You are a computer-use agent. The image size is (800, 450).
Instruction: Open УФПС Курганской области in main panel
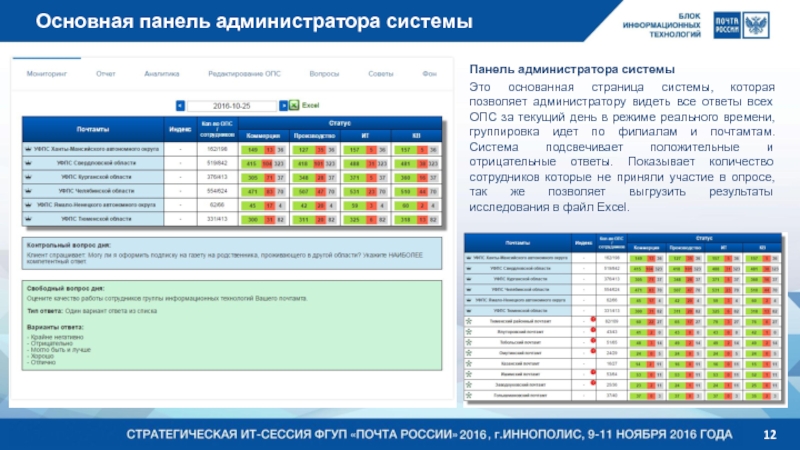pyautogui.click(x=96, y=177)
